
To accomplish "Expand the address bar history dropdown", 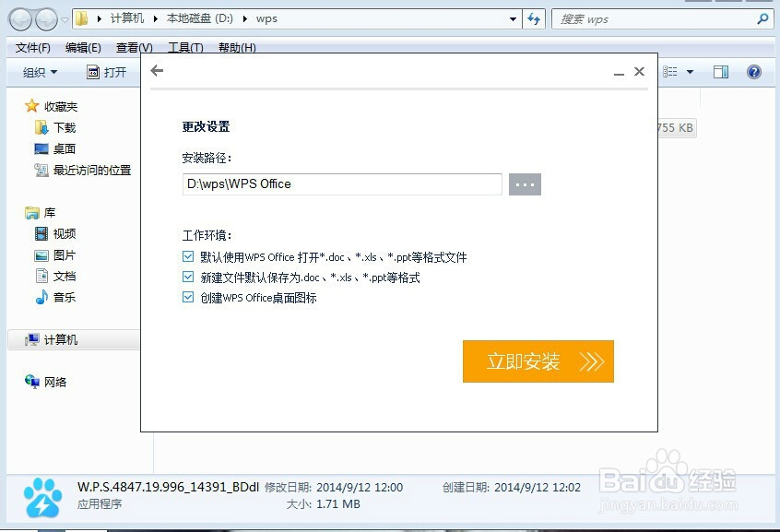I will (x=513, y=19).
